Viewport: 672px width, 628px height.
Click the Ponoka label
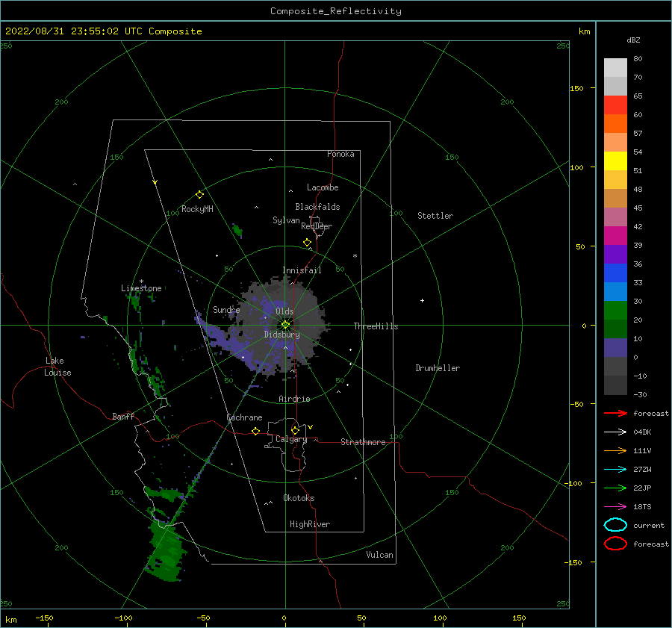tap(340, 154)
